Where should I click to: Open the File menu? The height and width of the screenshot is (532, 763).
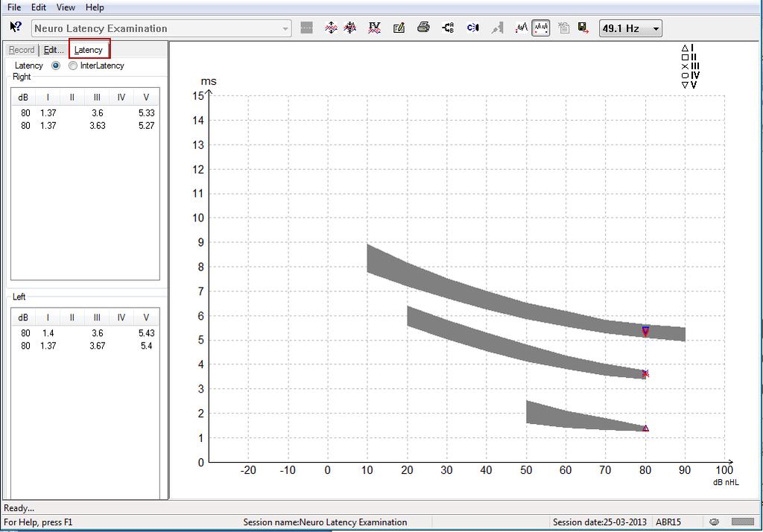click(x=14, y=7)
